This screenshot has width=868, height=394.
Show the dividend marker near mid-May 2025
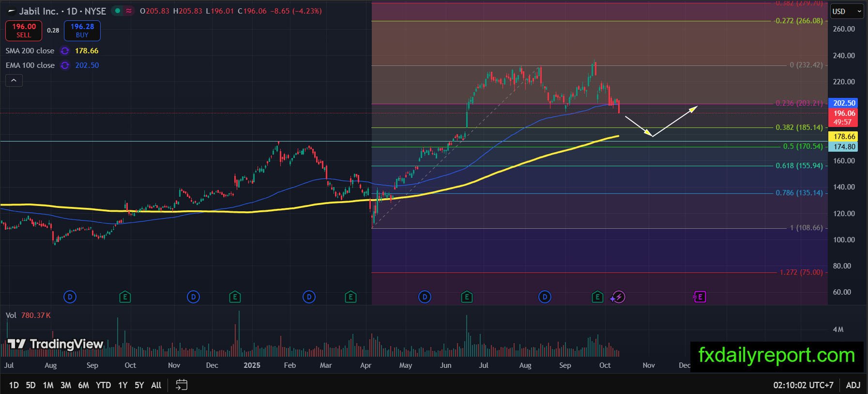click(x=425, y=297)
